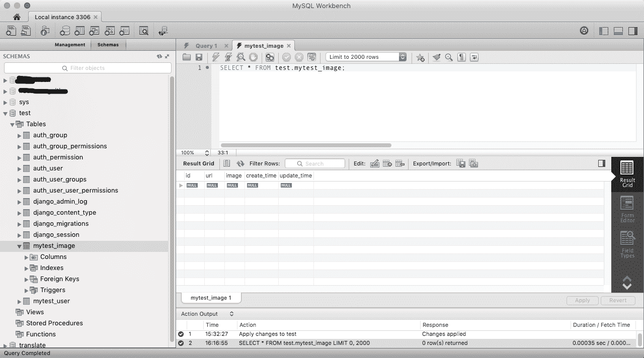644x358 pixels.
Task: Run EXPLAIN on the statement icon
Action: point(241,57)
